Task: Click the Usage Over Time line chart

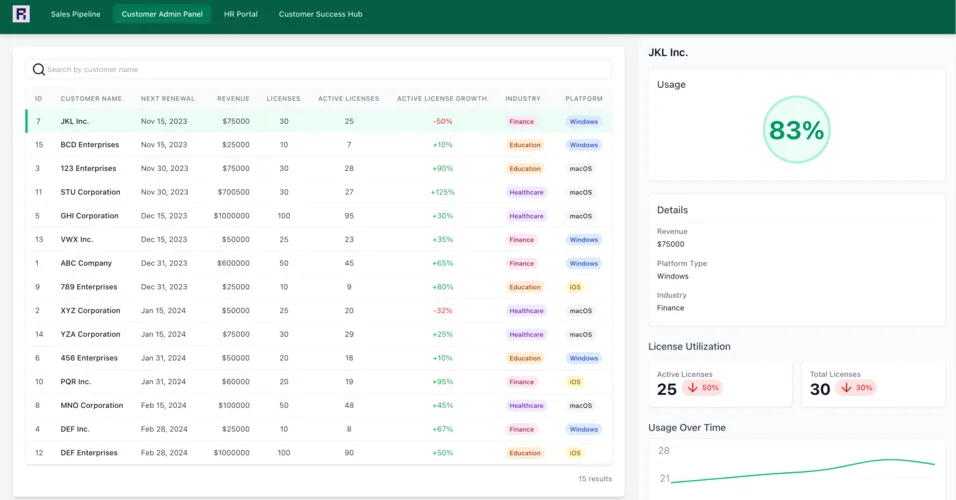Action: (x=797, y=470)
